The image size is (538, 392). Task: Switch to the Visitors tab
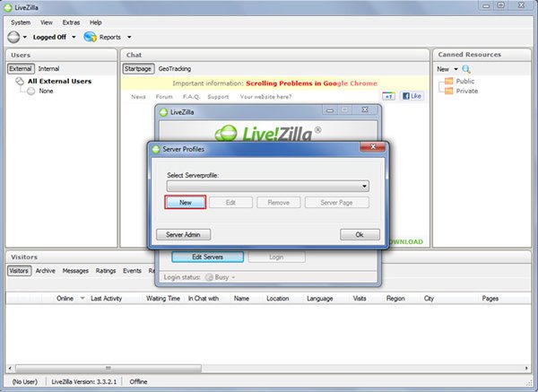(x=19, y=271)
